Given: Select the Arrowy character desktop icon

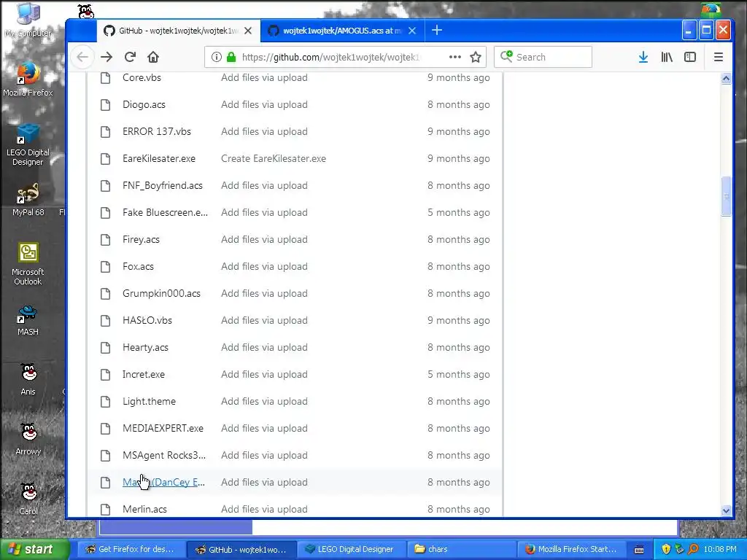Looking at the screenshot, I should coord(28,439).
